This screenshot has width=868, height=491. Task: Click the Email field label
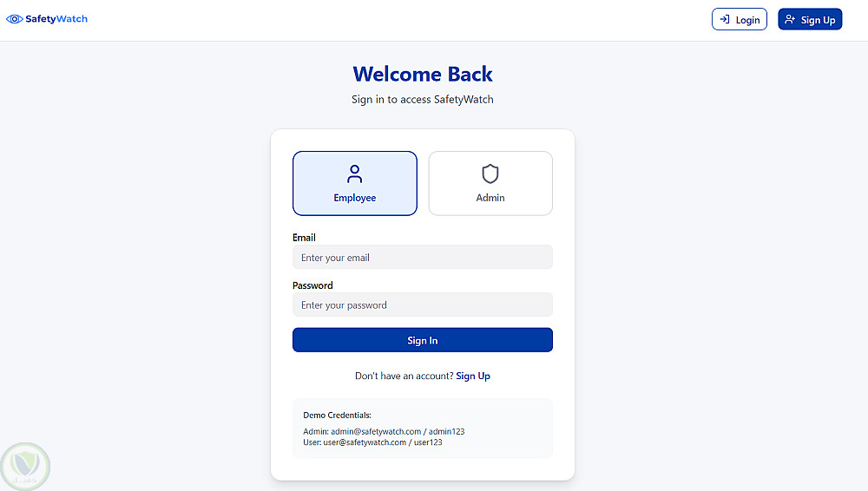[x=304, y=238]
